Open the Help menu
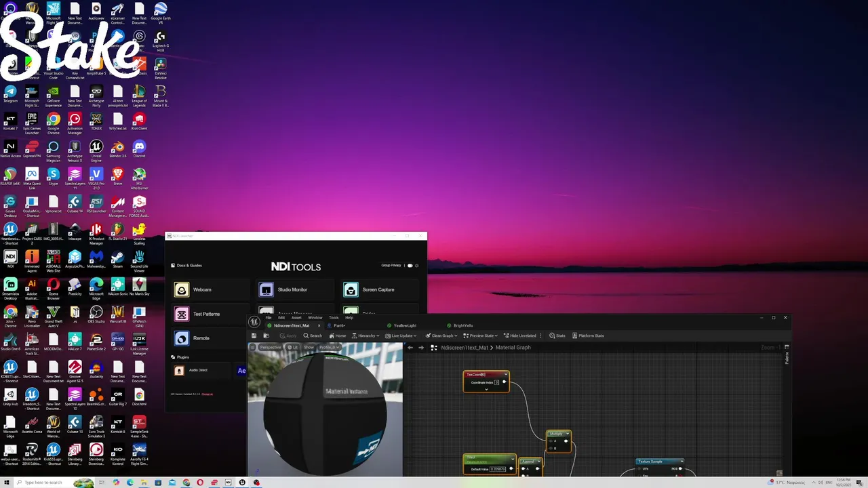This screenshot has height=488, width=868. [x=349, y=318]
